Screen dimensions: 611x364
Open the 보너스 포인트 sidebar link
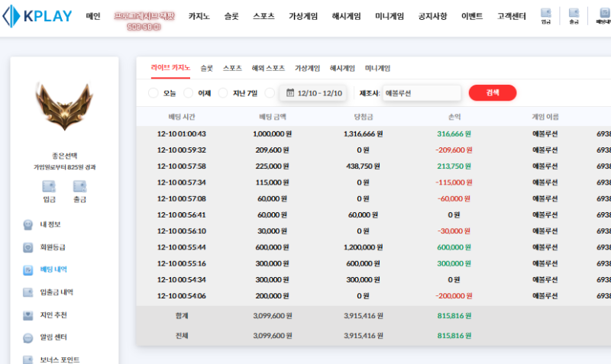pyautogui.click(x=60, y=359)
